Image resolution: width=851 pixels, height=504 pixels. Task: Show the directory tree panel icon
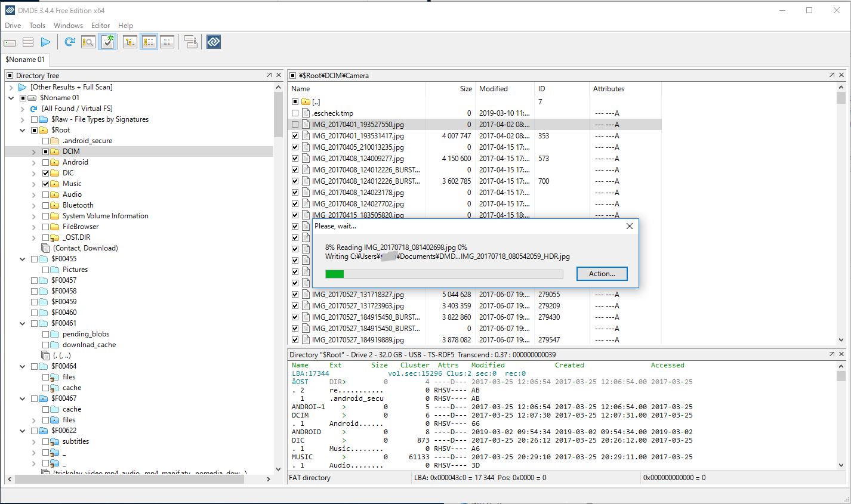130,42
